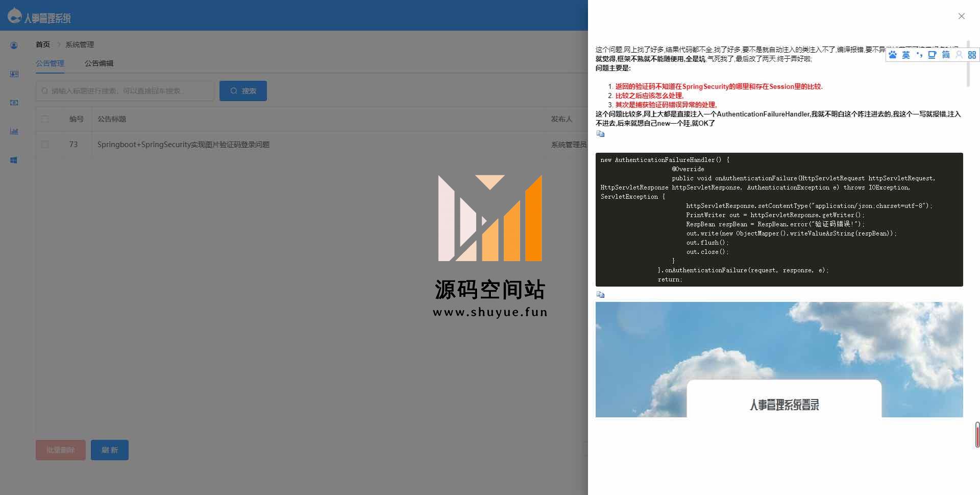Click the login page sky image

click(x=779, y=360)
